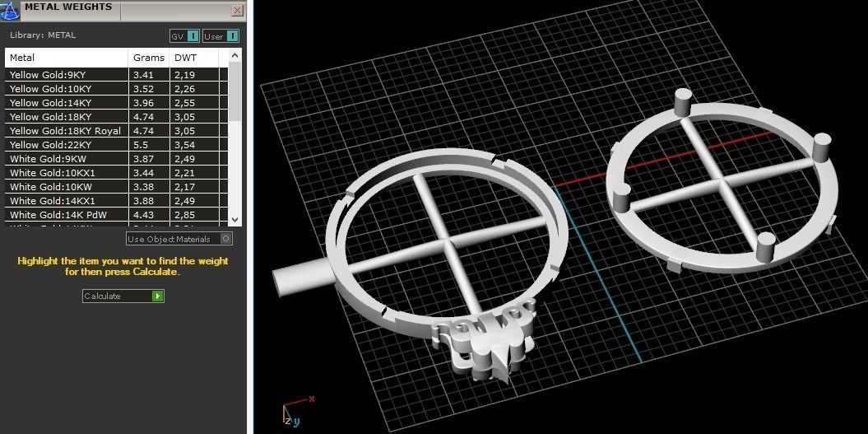868x434 pixels.
Task: Click the DWT column header
Action: [x=194, y=58]
